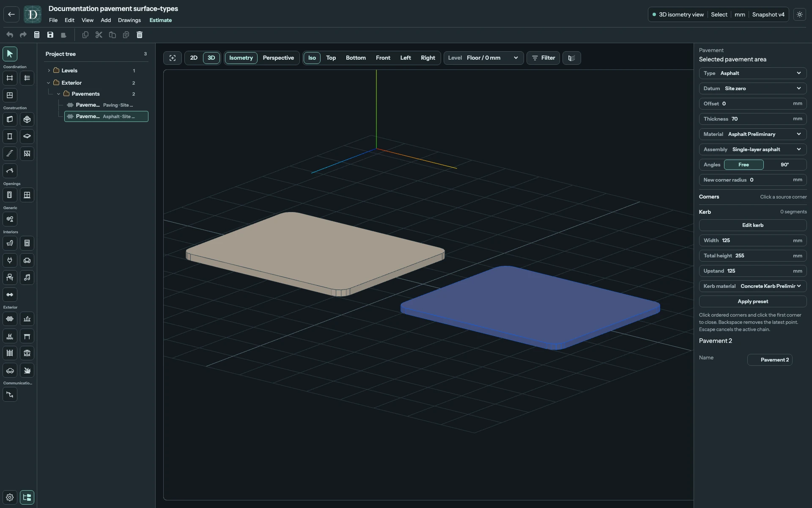
Task: Set Angles to 90°
Action: coord(785,165)
